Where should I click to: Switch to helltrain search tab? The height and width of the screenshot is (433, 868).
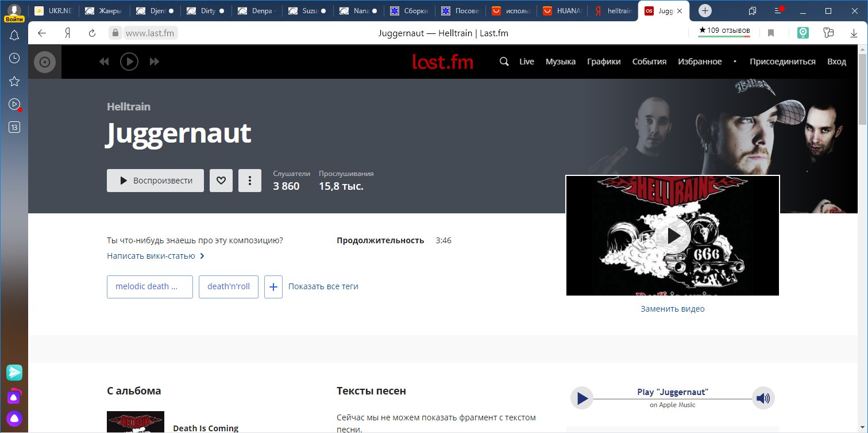(x=612, y=11)
